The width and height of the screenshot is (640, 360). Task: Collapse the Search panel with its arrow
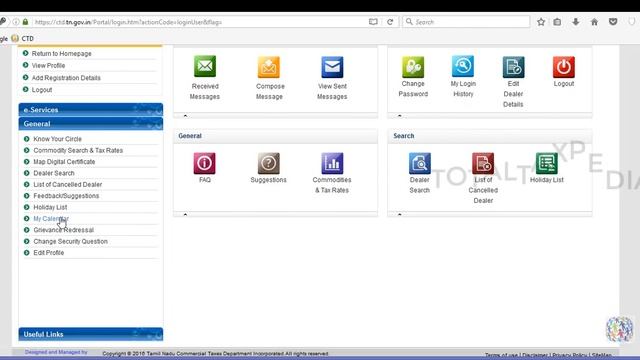[x=400, y=214]
